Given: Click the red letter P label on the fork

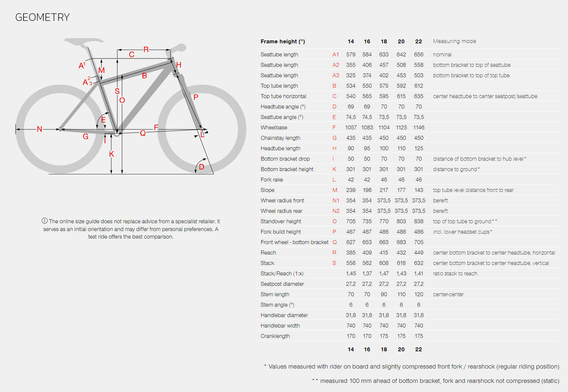Looking at the screenshot, I should [x=195, y=98].
